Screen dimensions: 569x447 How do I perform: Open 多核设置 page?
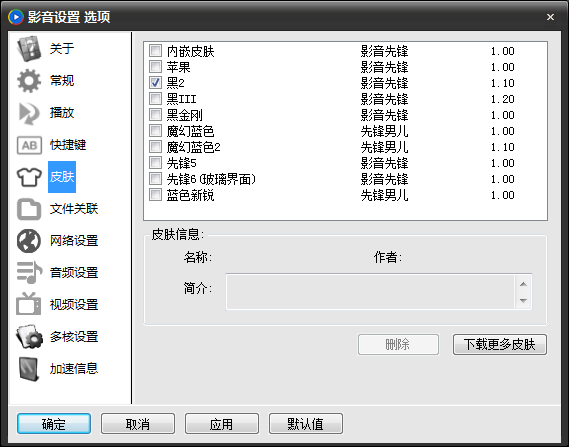pyautogui.click(x=74, y=337)
